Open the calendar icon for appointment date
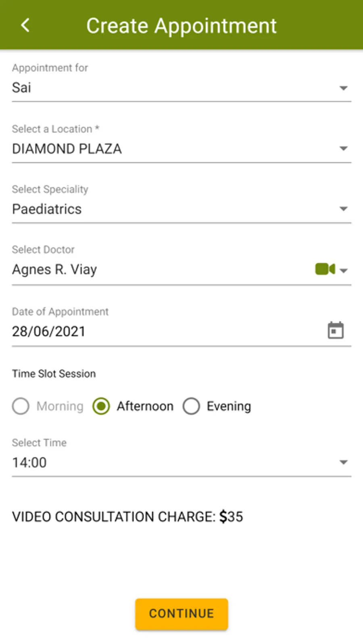This screenshot has height=644, width=363. [336, 330]
